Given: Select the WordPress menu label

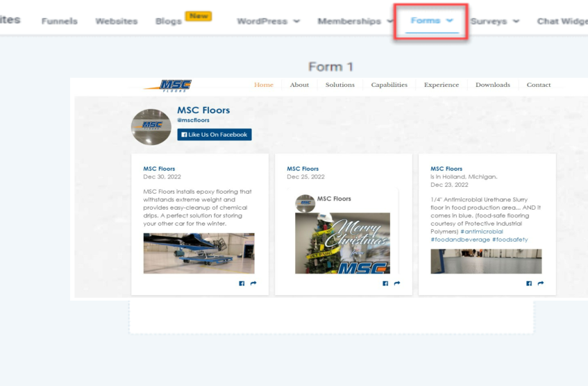Looking at the screenshot, I should tap(262, 21).
